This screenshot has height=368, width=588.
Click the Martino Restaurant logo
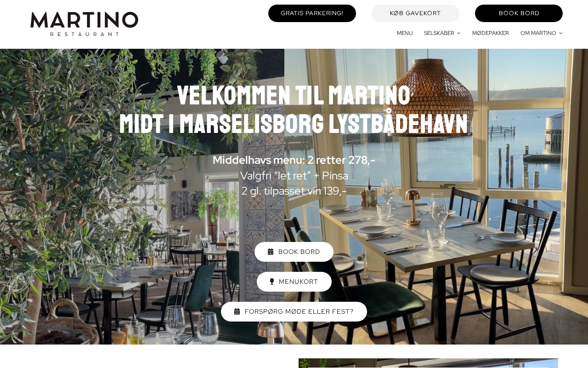point(84,24)
